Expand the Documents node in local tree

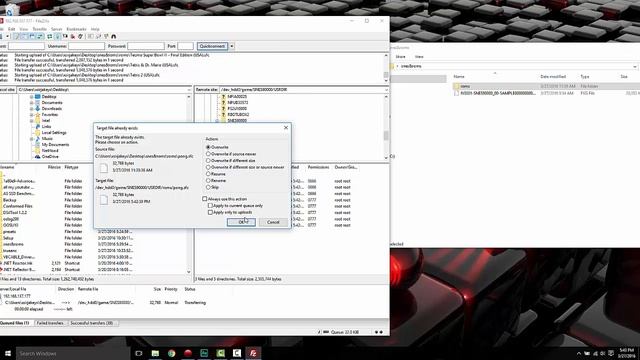31,103
